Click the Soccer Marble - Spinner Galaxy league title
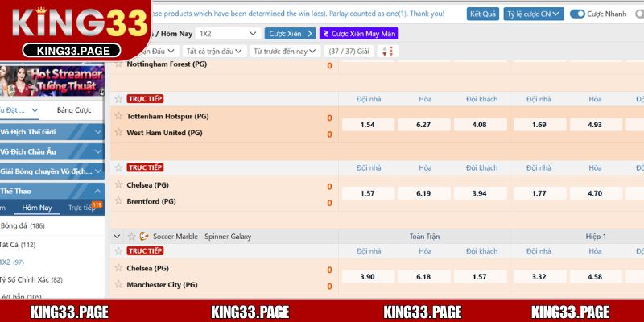 [202, 237]
